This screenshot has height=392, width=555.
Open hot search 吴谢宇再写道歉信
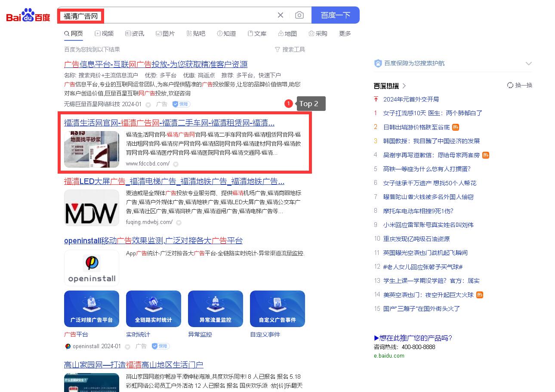[x=432, y=155]
